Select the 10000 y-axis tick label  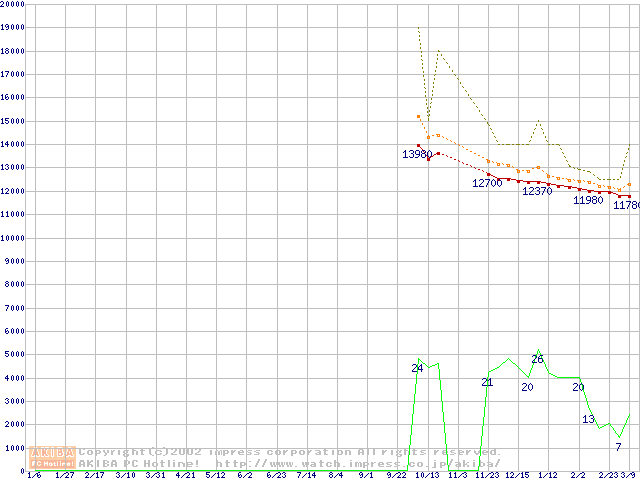pos(13,238)
